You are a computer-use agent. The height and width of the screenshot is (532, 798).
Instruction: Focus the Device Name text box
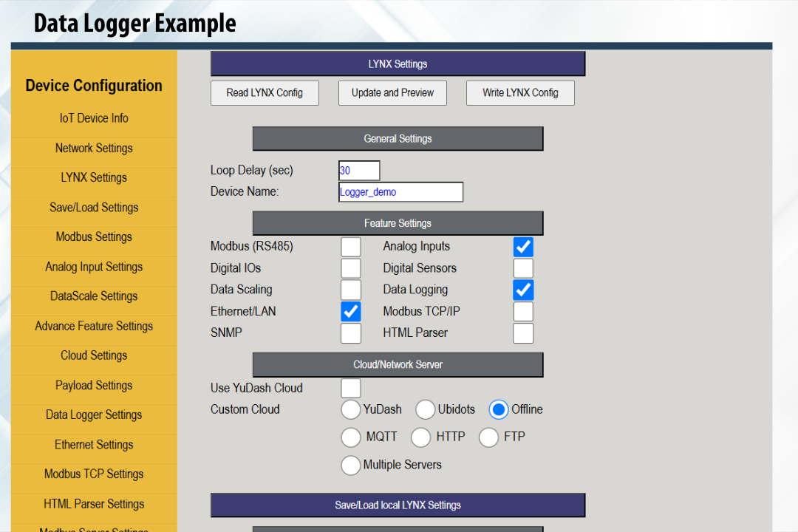tap(400, 192)
